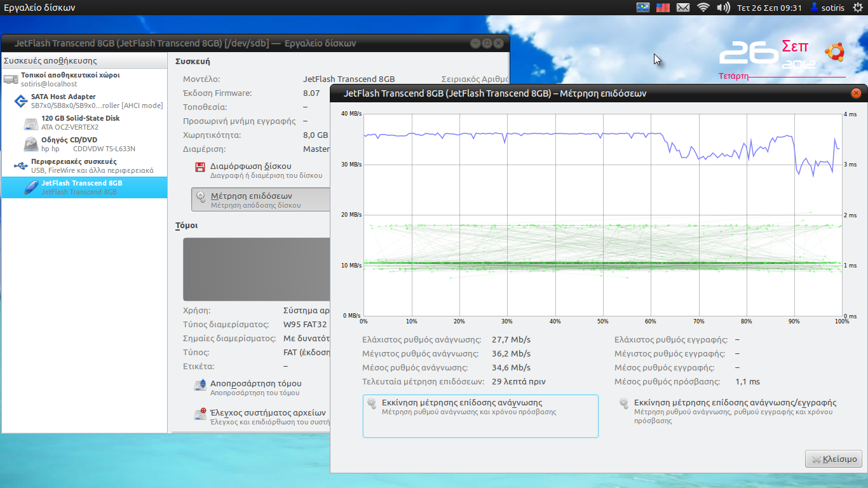Open the system power gear menu

click(x=857, y=8)
